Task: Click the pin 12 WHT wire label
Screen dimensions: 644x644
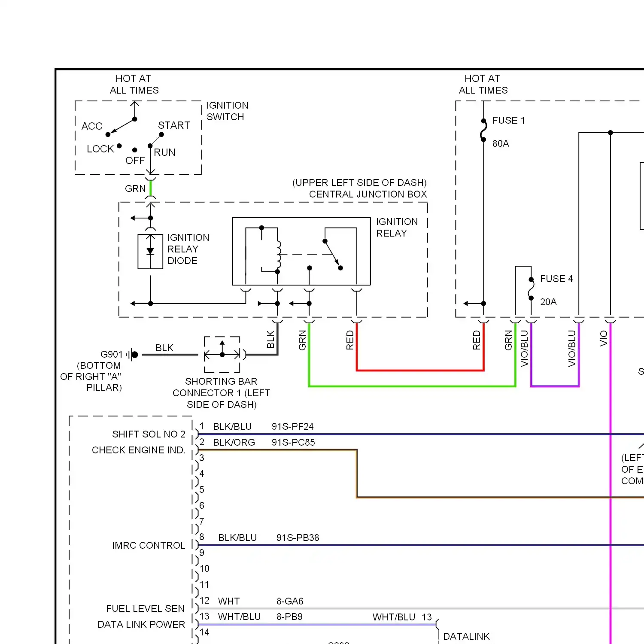Action: click(229, 601)
